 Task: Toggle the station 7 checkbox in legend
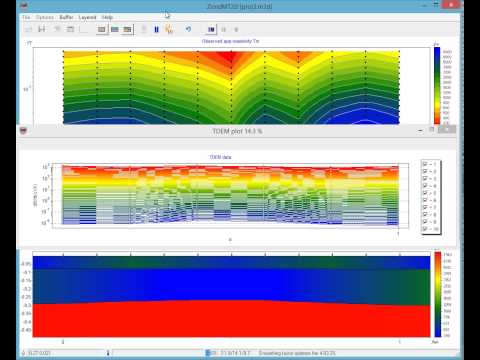425,207
